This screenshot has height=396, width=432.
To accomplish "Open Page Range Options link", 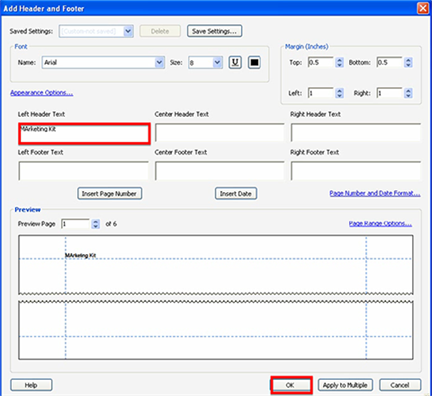I will (380, 223).
